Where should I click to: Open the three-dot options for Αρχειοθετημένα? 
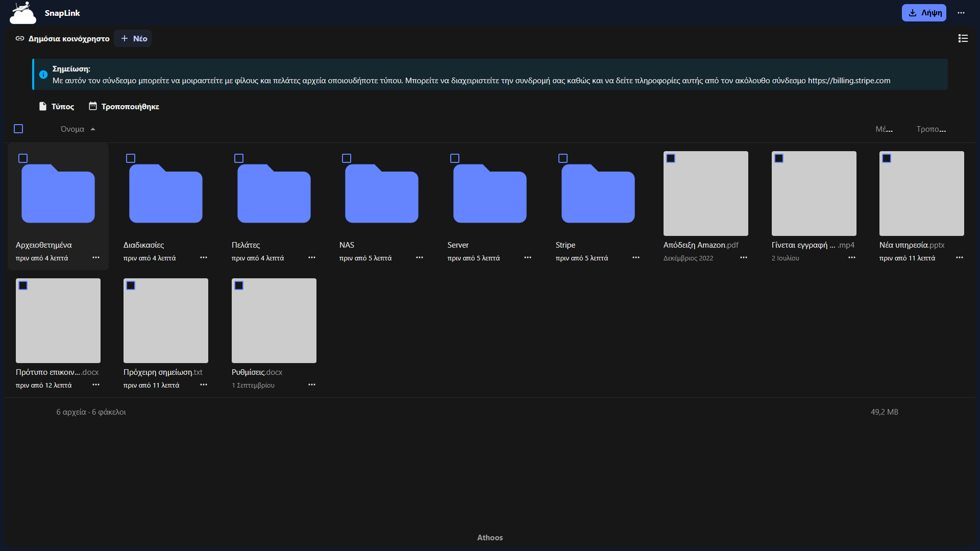coord(96,258)
